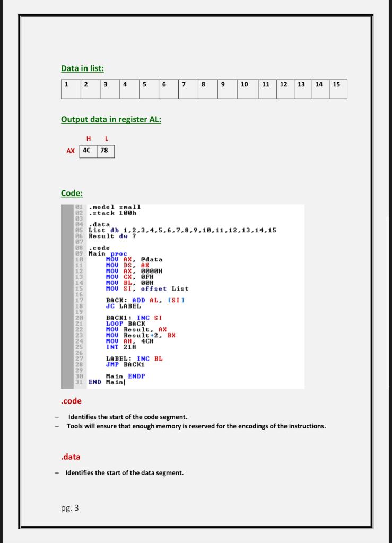The image size is (392, 543).
Task: Click the '.model small' code line
Action: (x=115, y=207)
